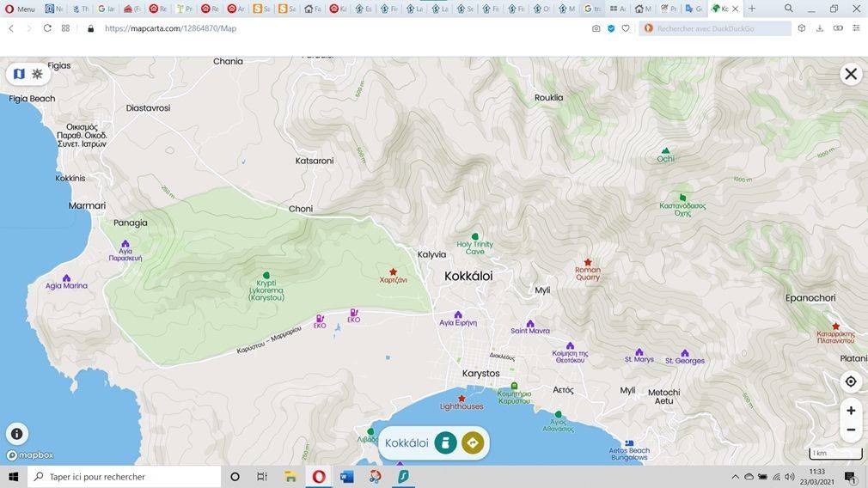Open a new browser tab
The image size is (868, 488).
[x=752, y=9]
